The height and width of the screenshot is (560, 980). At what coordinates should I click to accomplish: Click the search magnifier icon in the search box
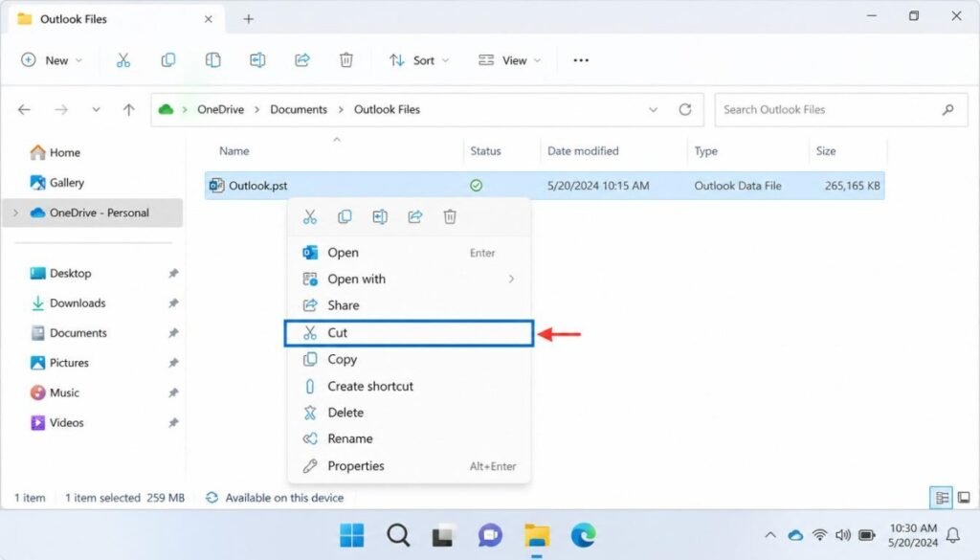[x=948, y=109]
